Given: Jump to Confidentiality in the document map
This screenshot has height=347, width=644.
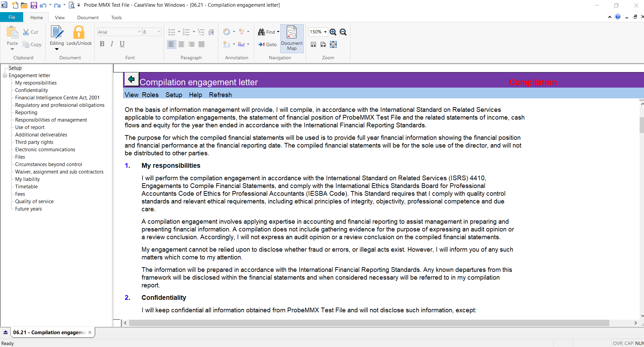Looking at the screenshot, I should (x=31, y=90).
